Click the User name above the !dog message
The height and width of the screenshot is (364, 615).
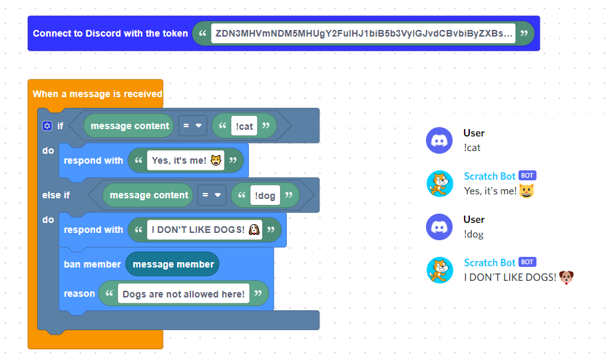pyautogui.click(x=474, y=219)
